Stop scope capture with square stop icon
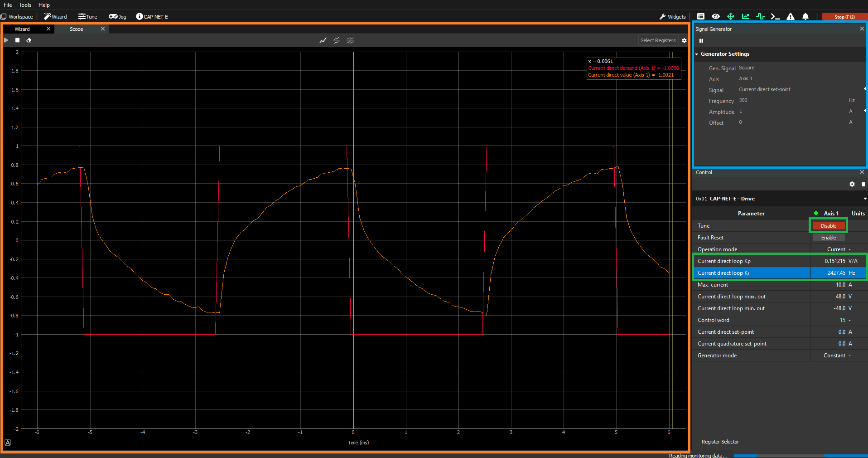The height and width of the screenshot is (458, 868). coord(17,40)
